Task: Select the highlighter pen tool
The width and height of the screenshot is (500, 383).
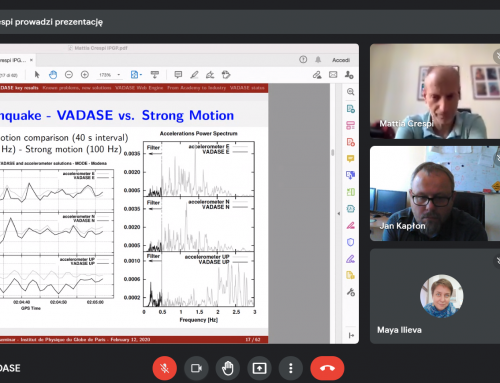Action: pyautogui.click(x=194, y=75)
